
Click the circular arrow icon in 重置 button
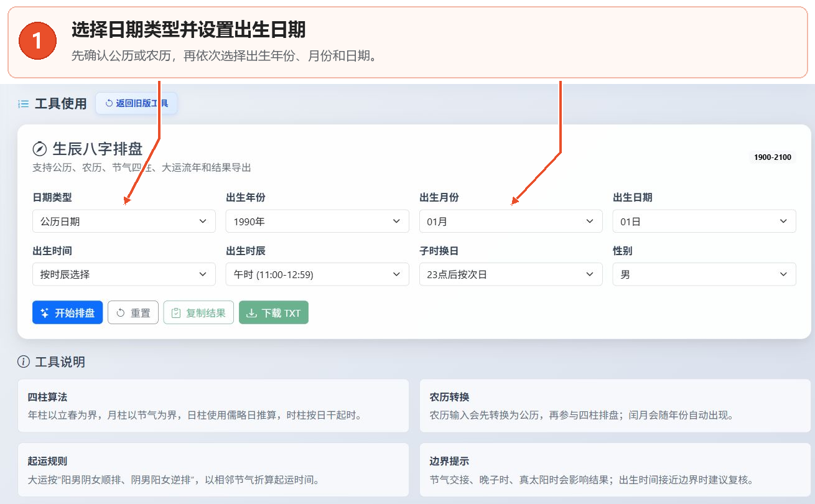coord(121,313)
